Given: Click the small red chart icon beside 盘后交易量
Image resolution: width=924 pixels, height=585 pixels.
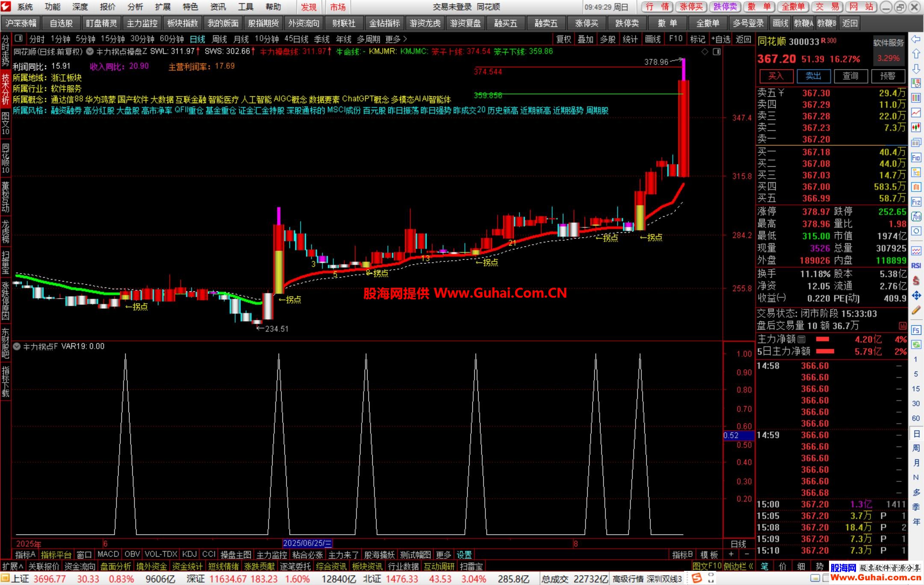Looking at the screenshot, I should click(903, 326).
